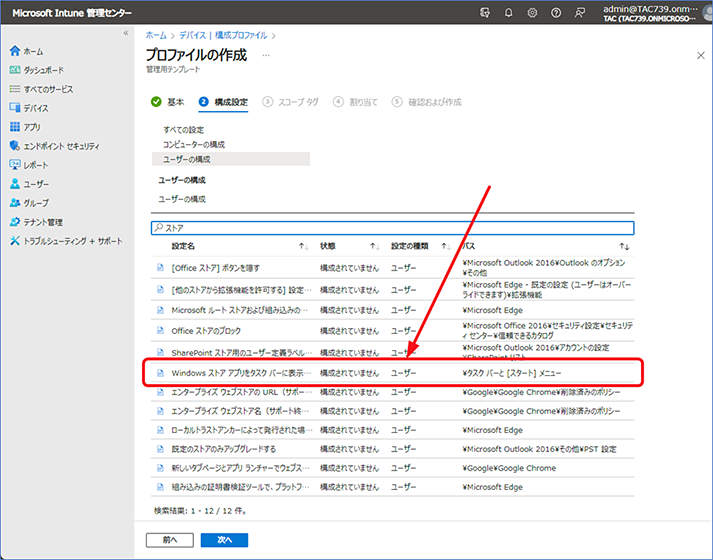Select the 構成設定 step tab

coord(223,102)
